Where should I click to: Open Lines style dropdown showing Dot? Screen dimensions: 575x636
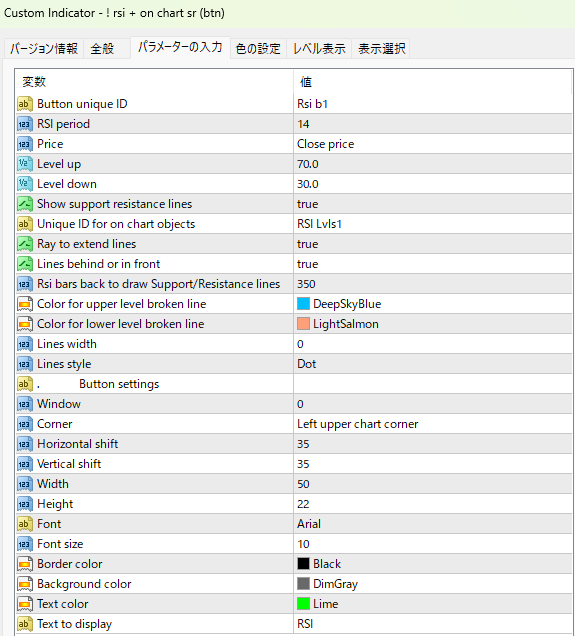433,364
